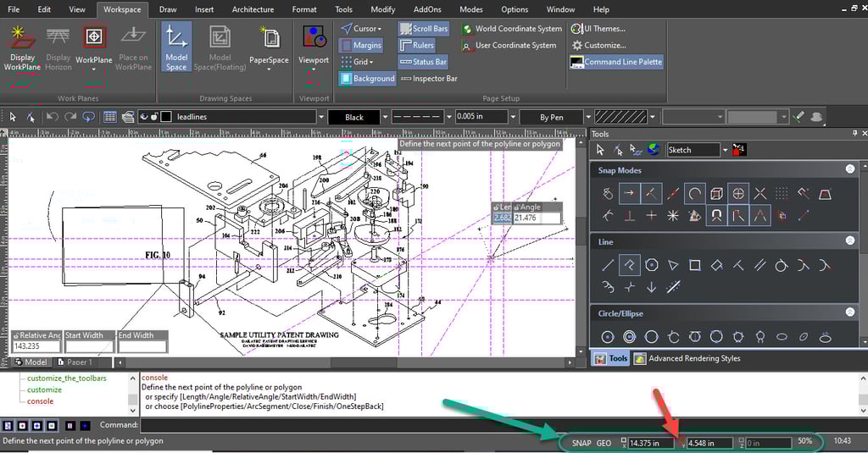
Task: Pin the Tools panel
Action: [x=854, y=133]
